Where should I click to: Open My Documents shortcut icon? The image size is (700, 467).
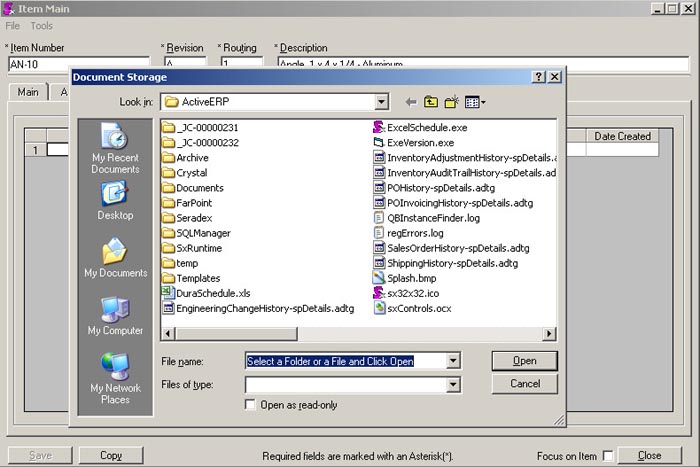point(115,258)
